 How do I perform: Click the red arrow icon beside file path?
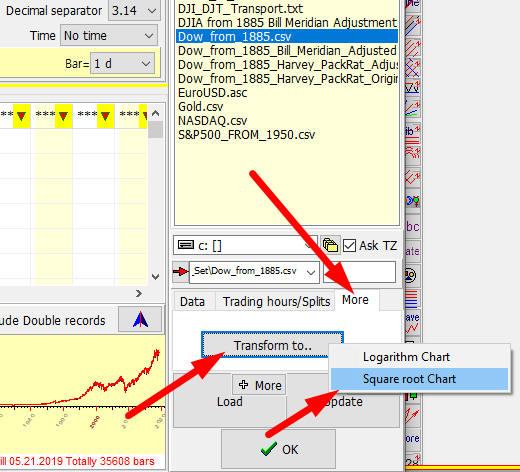point(180,272)
